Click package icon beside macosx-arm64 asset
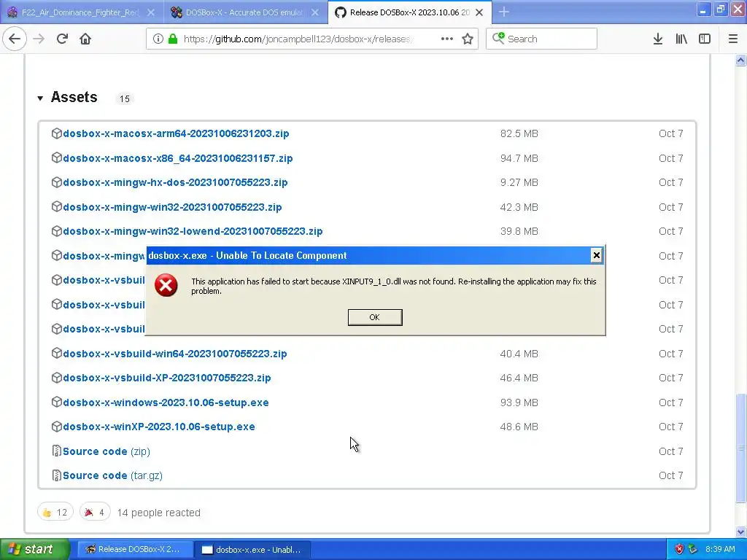Image resolution: width=747 pixels, height=560 pixels. tap(57, 133)
